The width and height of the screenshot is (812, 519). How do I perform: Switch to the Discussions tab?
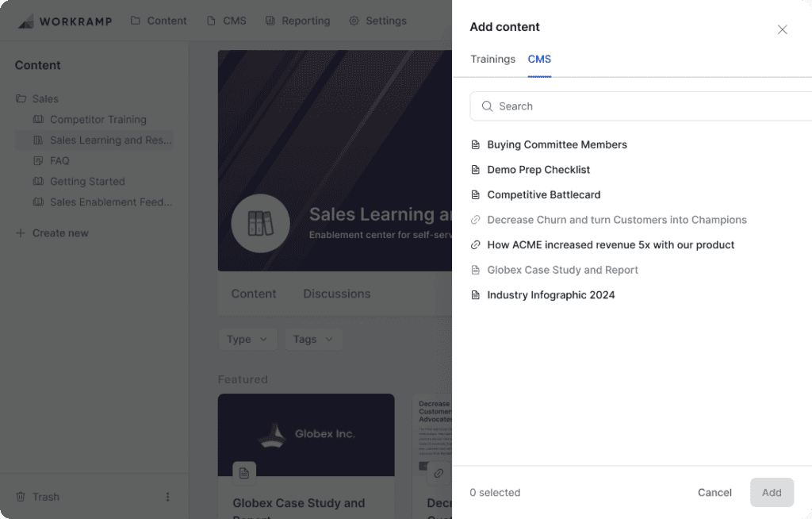(x=336, y=294)
